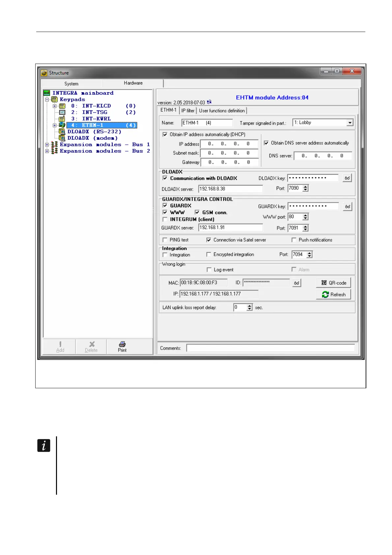392x555 pixels.
Task: Click the DLOADX (RS-232) icon
Action: point(62,131)
